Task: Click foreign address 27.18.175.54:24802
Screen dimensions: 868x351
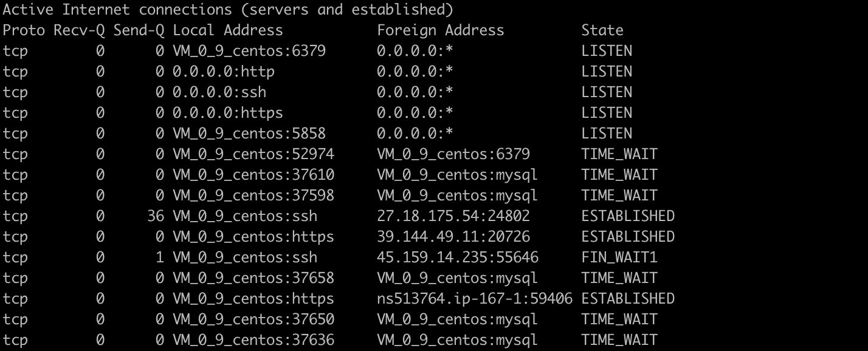Action: click(453, 216)
